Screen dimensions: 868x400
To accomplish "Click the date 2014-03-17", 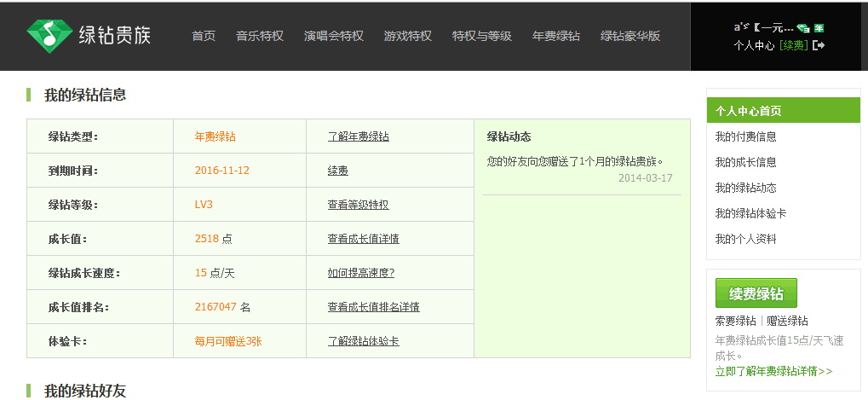I will tap(646, 178).
